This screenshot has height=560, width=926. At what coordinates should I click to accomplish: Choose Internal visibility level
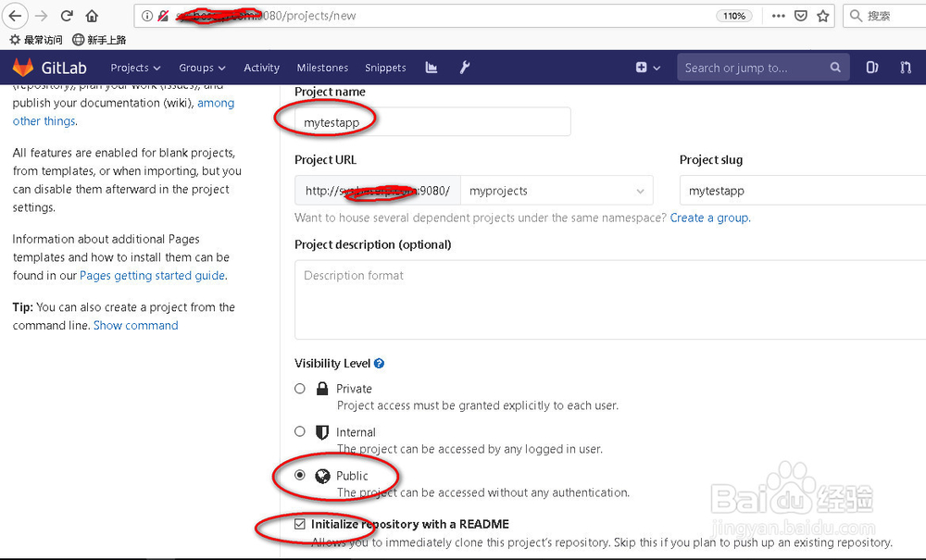pyautogui.click(x=299, y=431)
